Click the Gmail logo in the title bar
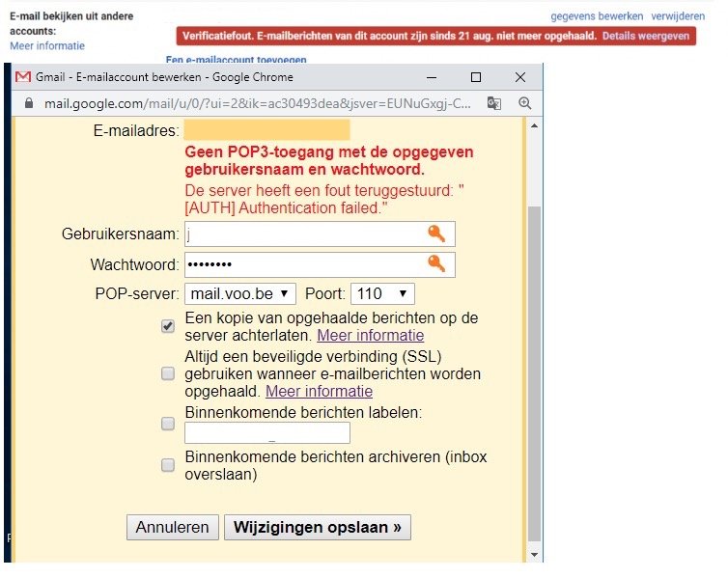The image size is (728, 578). [x=23, y=77]
